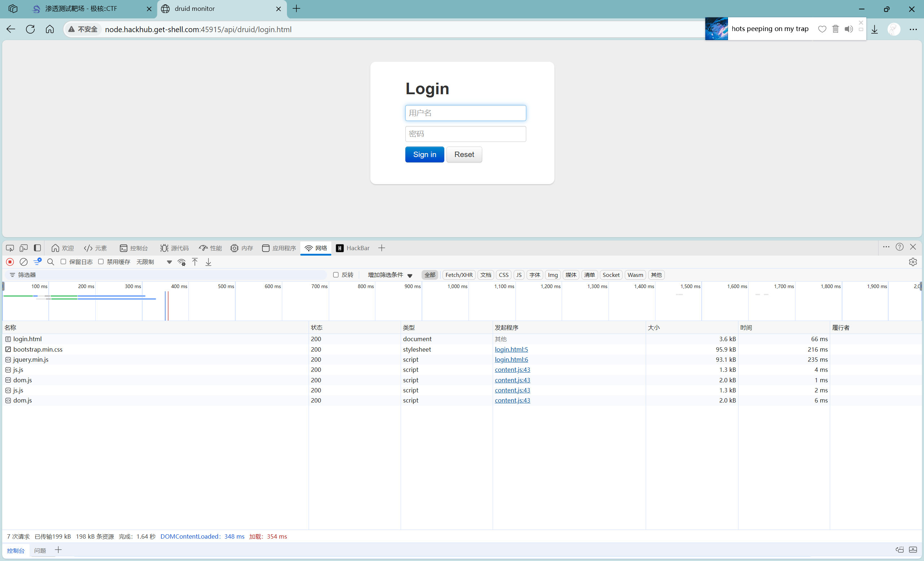Click the export HAR download arrow

209,262
